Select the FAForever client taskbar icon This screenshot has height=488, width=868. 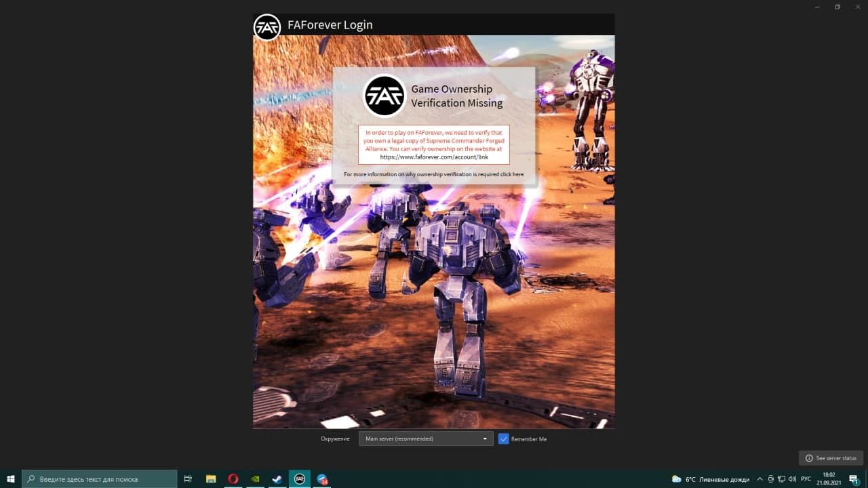pyautogui.click(x=300, y=479)
